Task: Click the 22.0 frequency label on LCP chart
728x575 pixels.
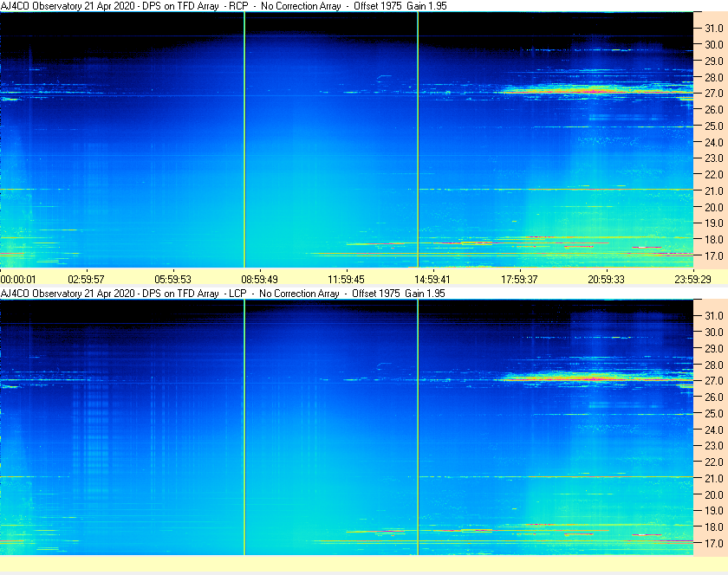Action: pos(714,462)
